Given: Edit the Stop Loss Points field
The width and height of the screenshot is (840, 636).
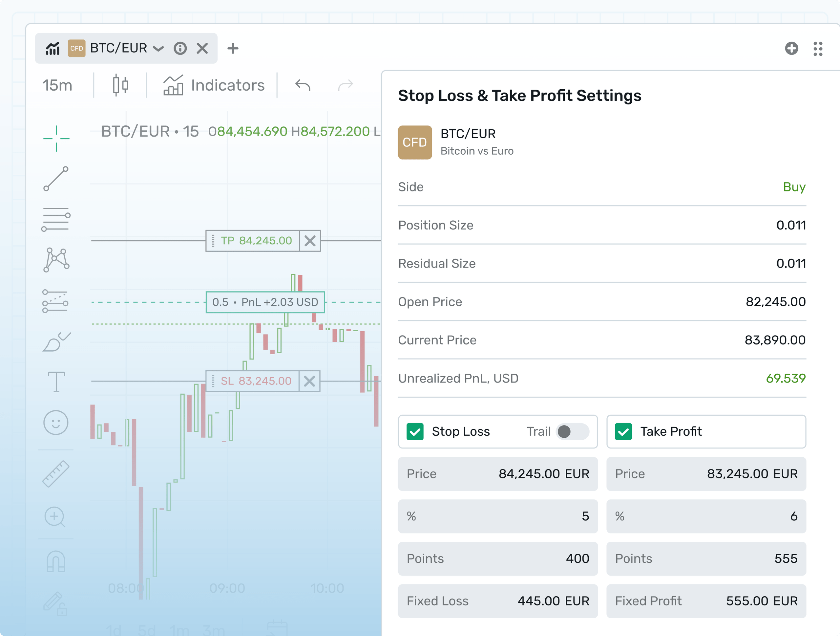Looking at the screenshot, I should [498, 559].
